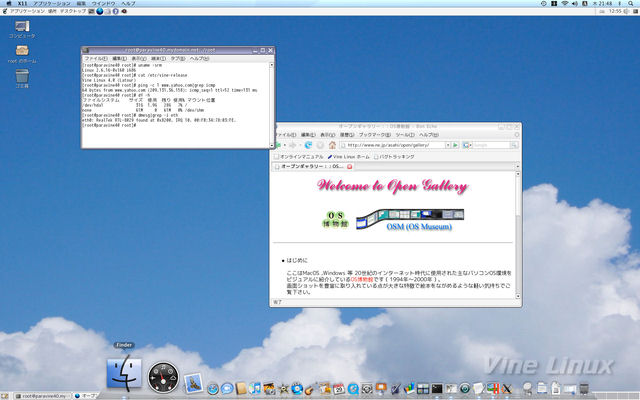Launch the X11 icon in dock
The image size is (640, 400).
point(507,389)
